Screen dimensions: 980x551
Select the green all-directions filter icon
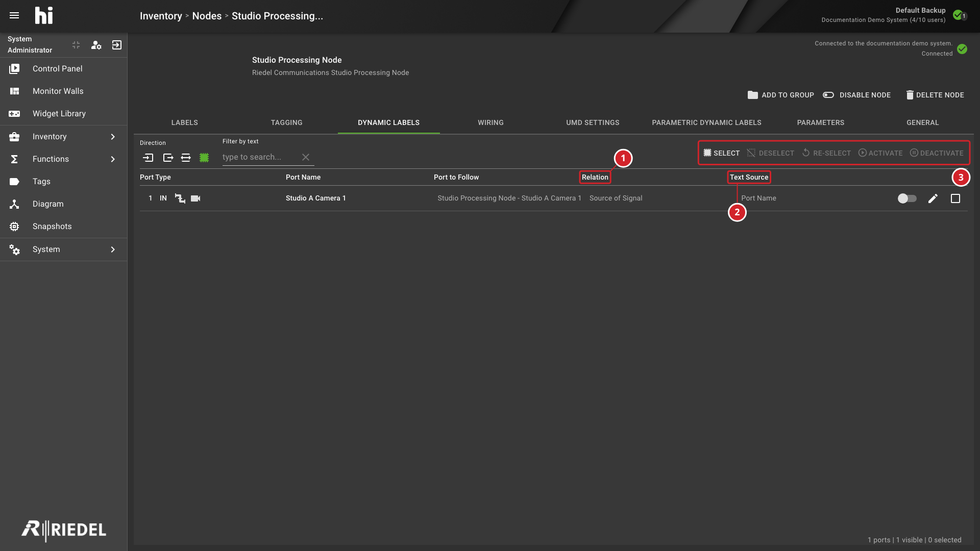[x=204, y=158]
